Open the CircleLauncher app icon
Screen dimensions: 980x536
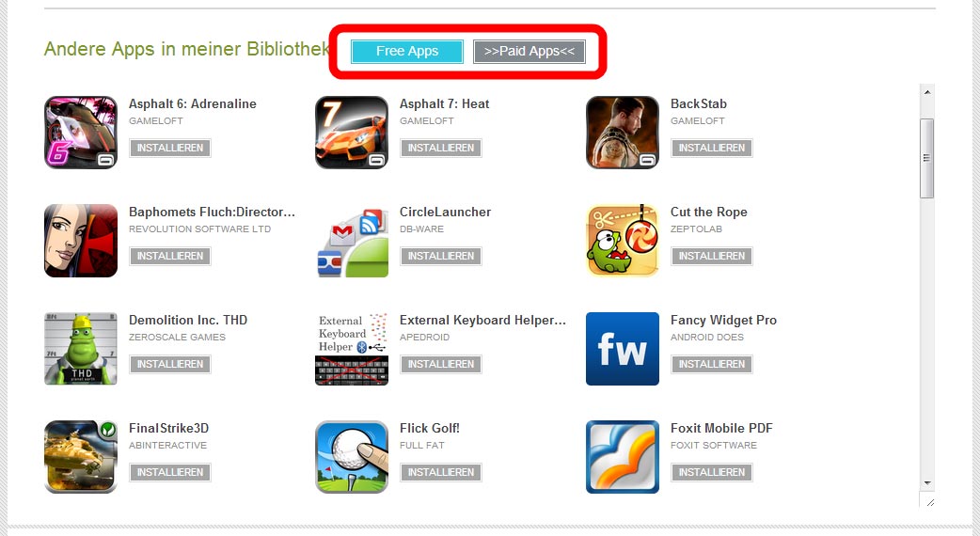(351, 241)
